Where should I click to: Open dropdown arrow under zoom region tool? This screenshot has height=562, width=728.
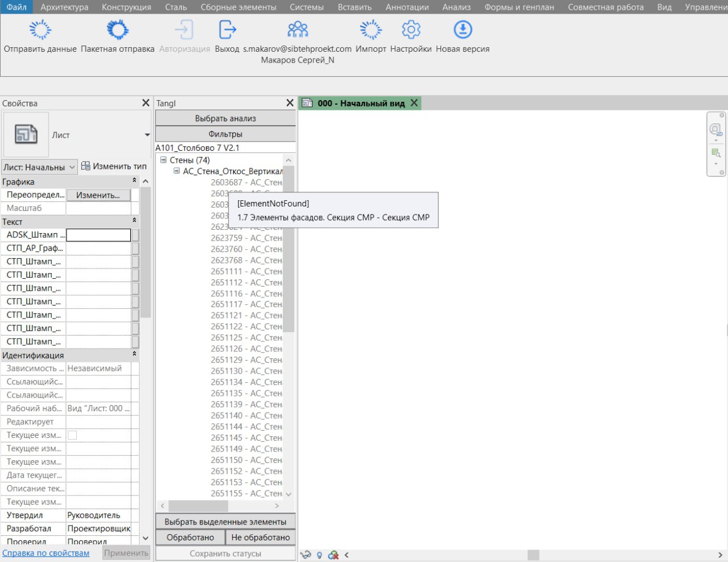coord(715,164)
